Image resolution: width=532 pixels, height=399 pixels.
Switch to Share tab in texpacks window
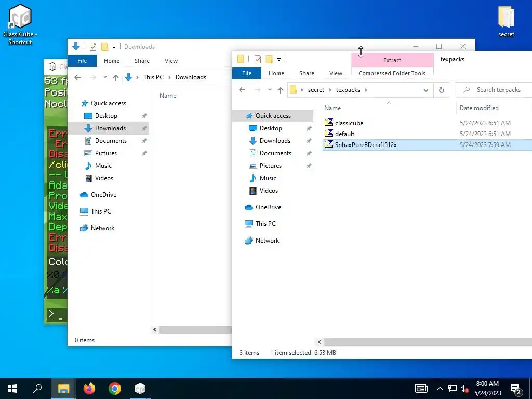(x=307, y=73)
